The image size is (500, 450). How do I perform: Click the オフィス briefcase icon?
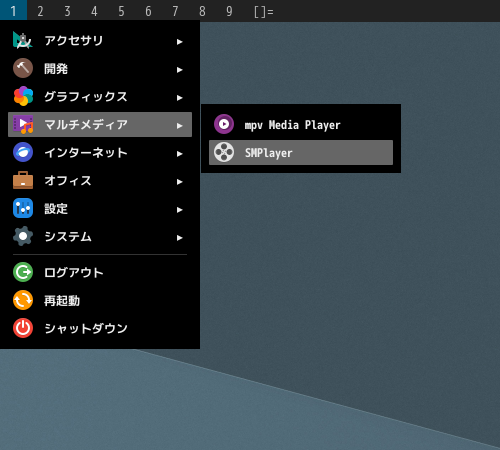[x=23, y=180]
